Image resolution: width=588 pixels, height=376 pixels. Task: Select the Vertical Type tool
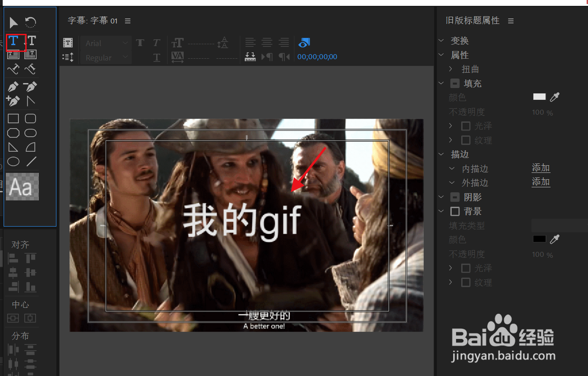coord(31,41)
